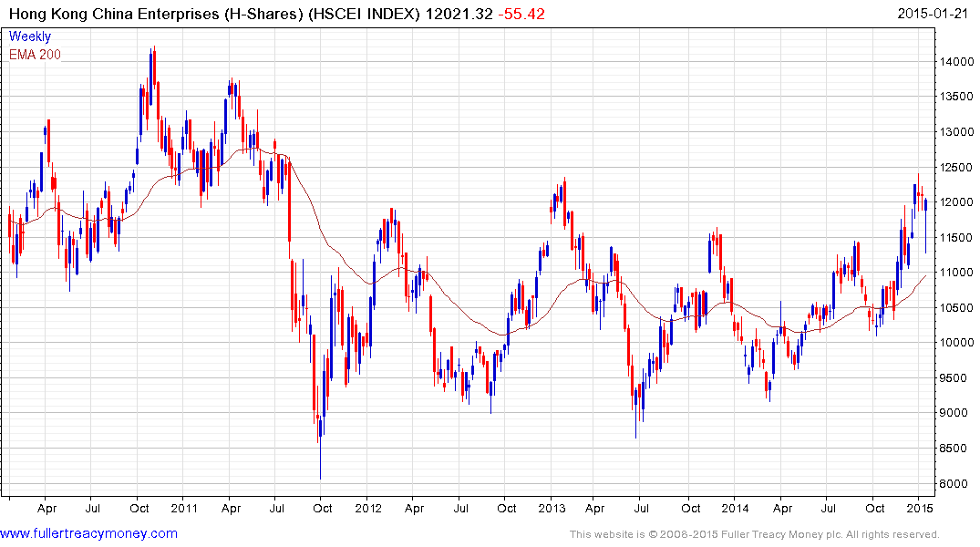The height and width of the screenshot is (547, 980).
Task: Click the 11500 price axis label
Action: (957, 238)
